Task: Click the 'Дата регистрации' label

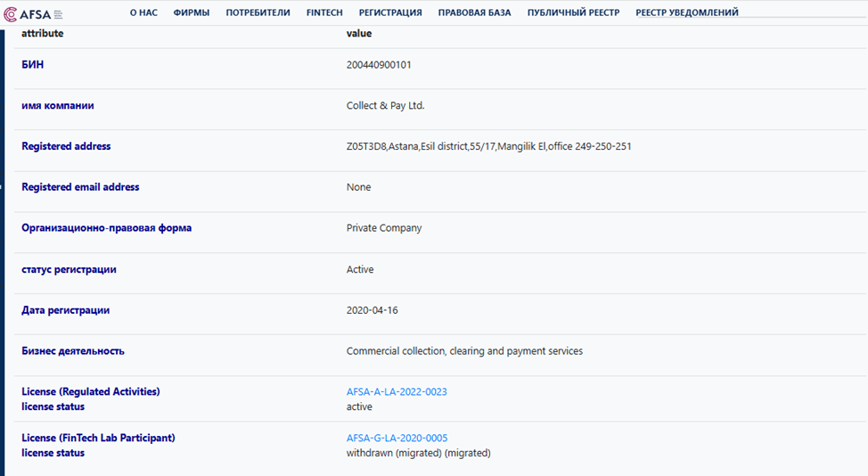Action: pos(65,310)
